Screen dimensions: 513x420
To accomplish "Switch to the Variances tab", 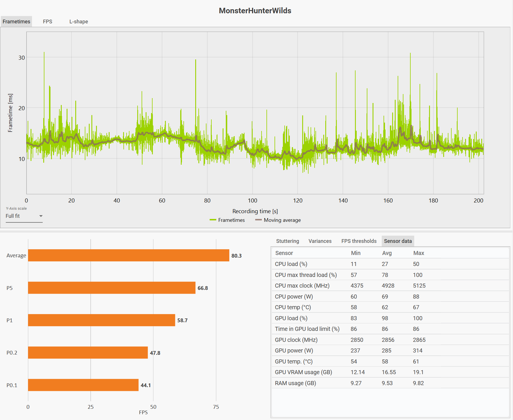I will [320, 241].
